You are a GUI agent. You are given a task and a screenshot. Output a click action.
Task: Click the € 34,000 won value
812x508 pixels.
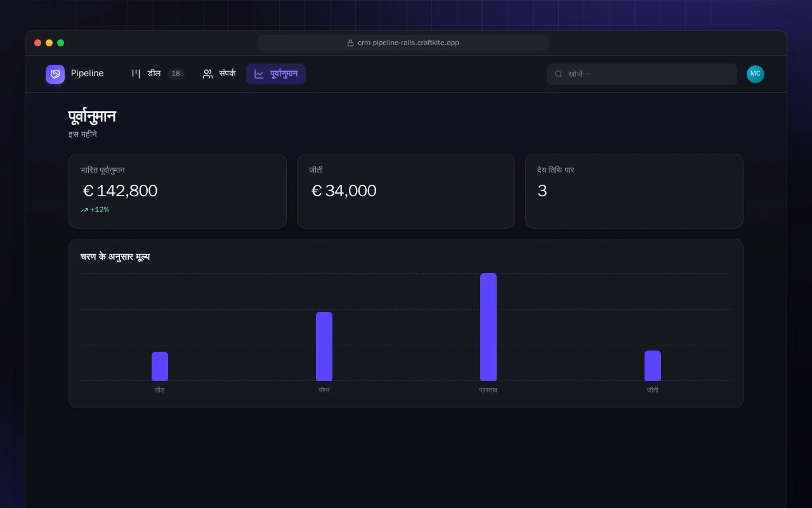[344, 190]
